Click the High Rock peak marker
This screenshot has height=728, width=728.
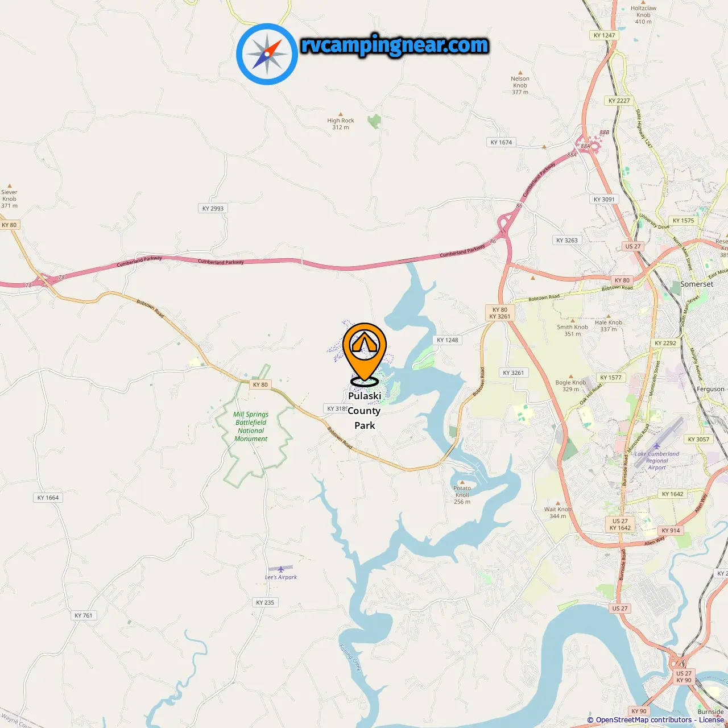(x=341, y=114)
